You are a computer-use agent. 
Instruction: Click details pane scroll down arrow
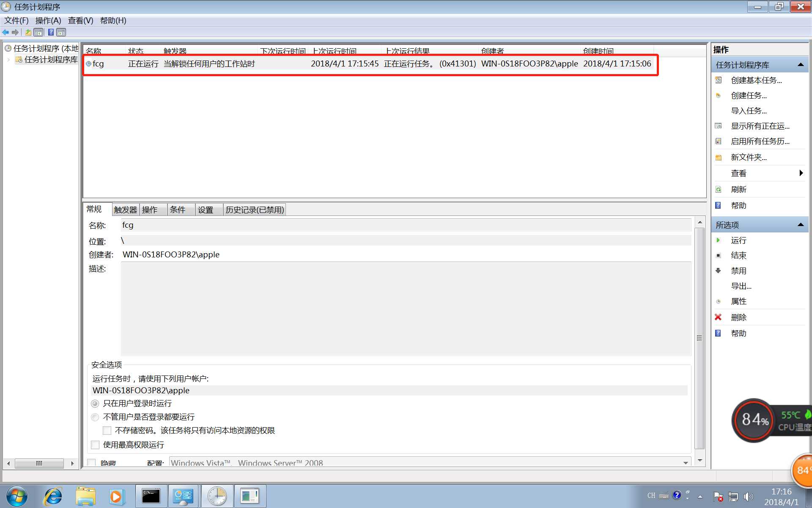point(700,461)
